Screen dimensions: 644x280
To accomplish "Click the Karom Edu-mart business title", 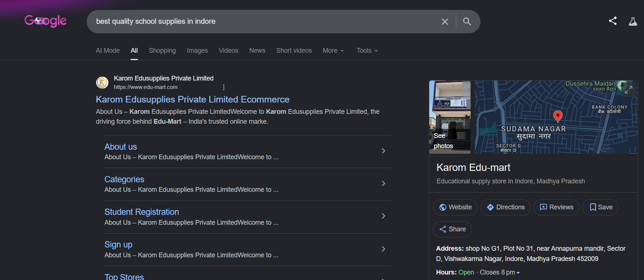I will (473, 168).
